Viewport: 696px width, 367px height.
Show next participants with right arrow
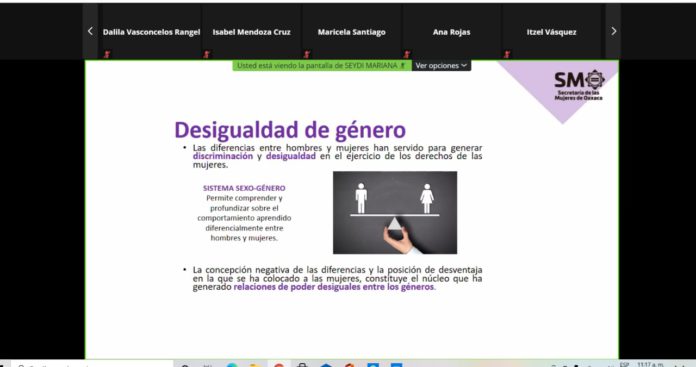click(x=613, y=31)
